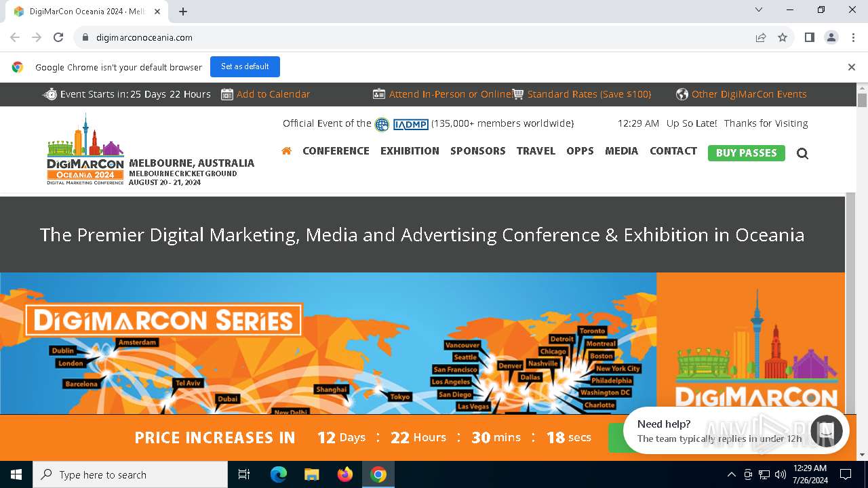Image resolution: width=868 pixels, height=488 pixels.
Task: Open the Chrome profile avatar
Action: (831, 37)
